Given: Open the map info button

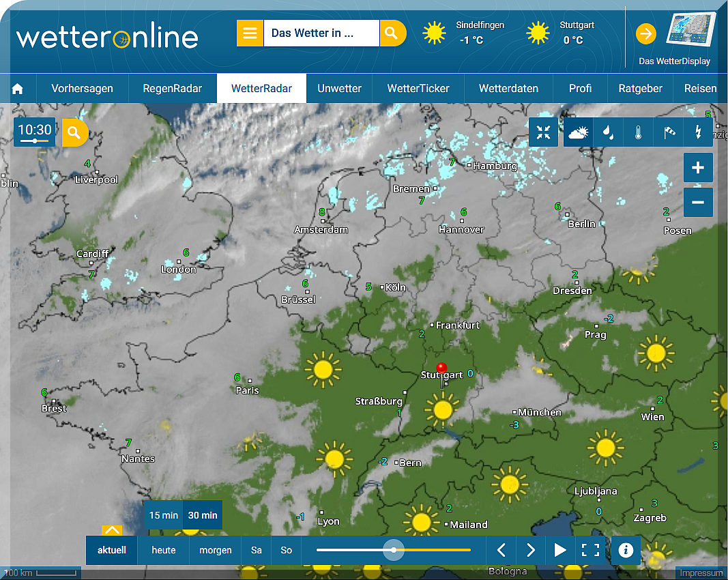Looking at the screenshot, I should point(626,550).
